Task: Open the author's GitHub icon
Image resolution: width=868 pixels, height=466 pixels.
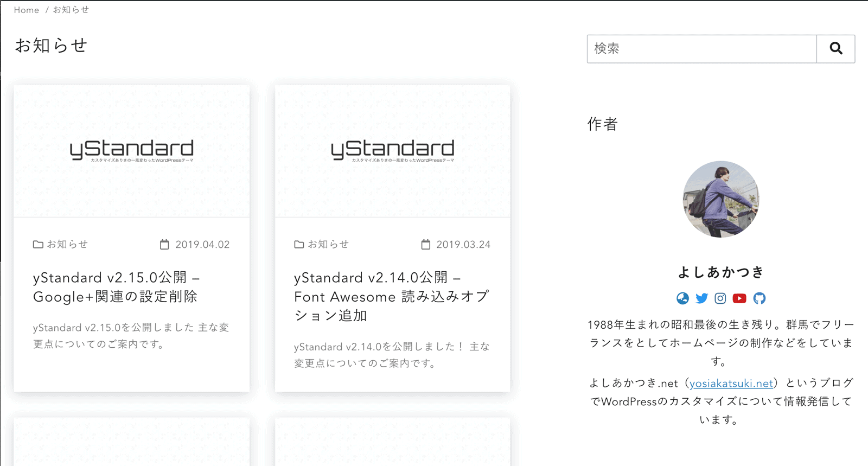Action: (759, 298)
